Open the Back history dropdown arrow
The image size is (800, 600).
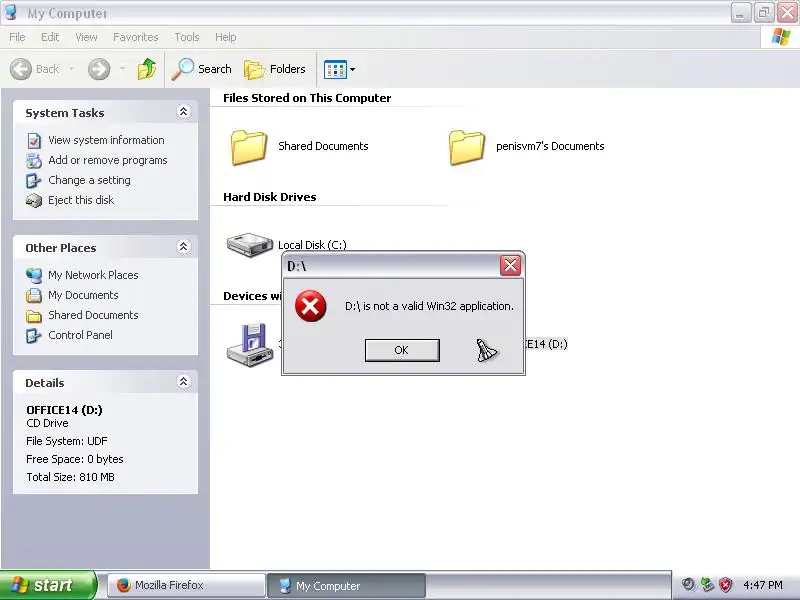tap(71, 68)
